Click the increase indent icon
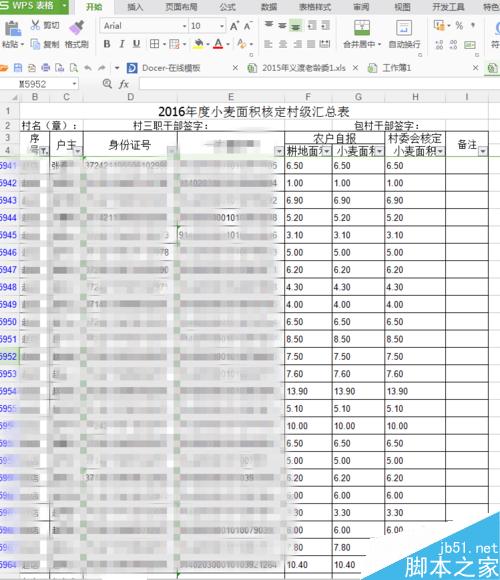This screenshot has height=580, width=500. [325, 25]
